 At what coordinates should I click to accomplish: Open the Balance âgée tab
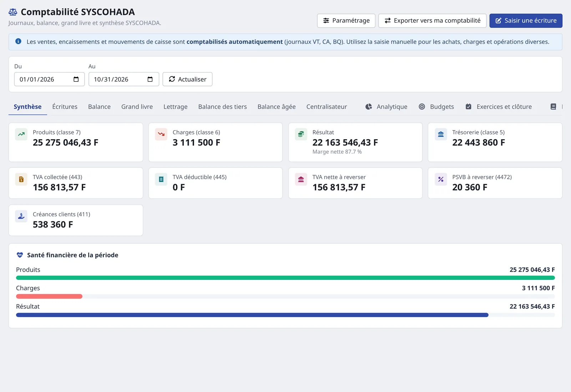pyautogui.click(x=277, y=107)
